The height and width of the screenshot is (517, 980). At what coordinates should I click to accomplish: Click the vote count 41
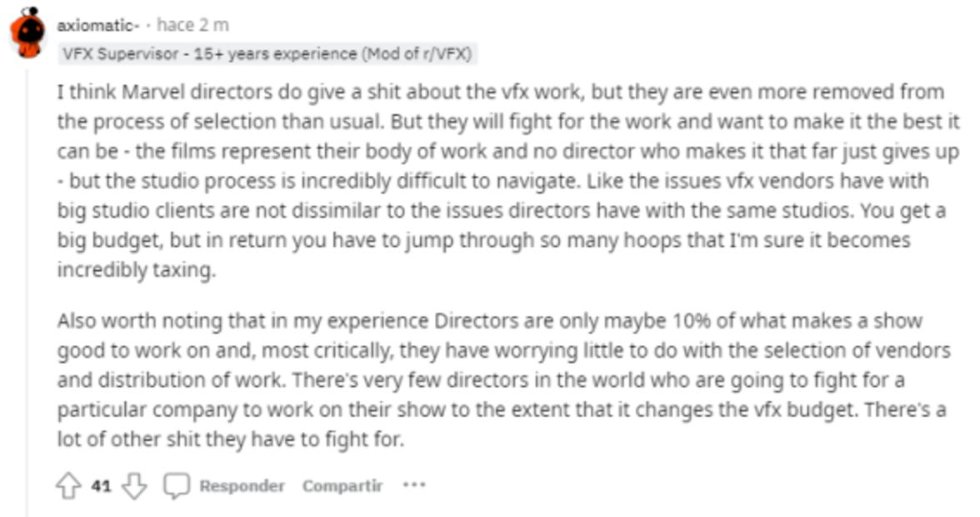[x=101, y=485]
